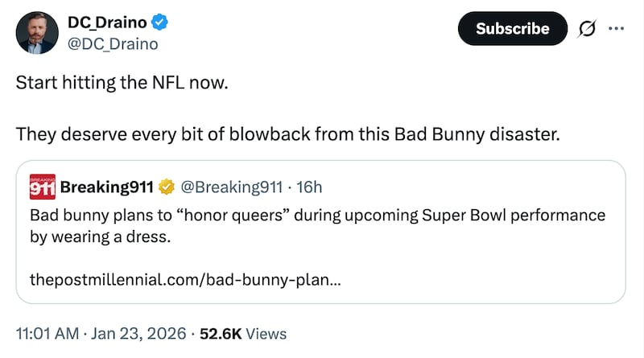Open the three-dot more options menu
The width and height of the screenshot is (644, 358).
click(617, 29)
